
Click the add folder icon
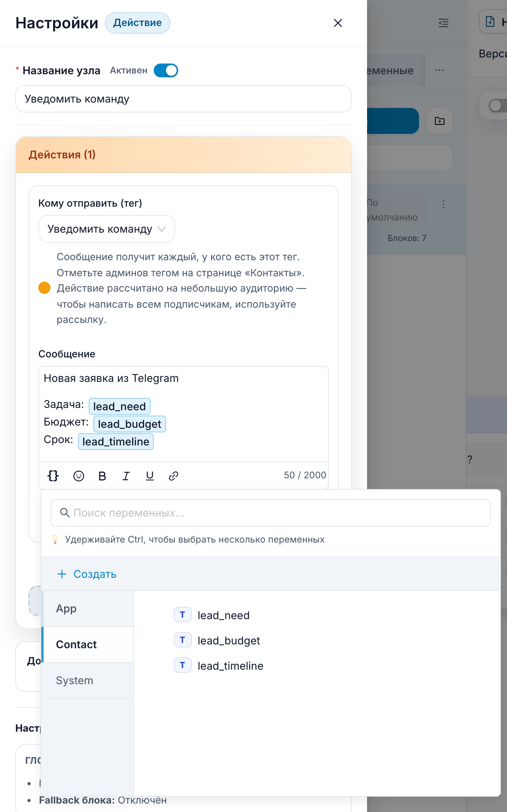point(440,121)
